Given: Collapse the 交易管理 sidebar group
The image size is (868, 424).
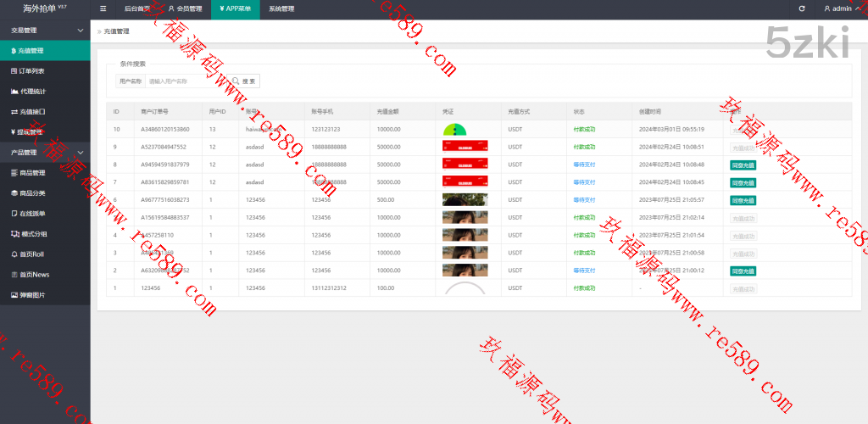Looking at the screenshot, I should 44,30.
